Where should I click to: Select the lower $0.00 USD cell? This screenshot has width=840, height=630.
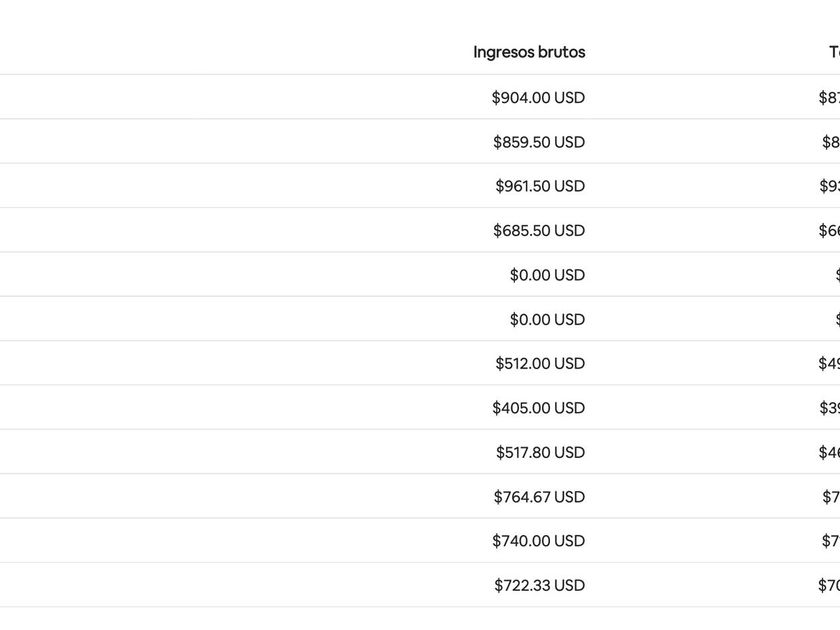click(547, 320)
